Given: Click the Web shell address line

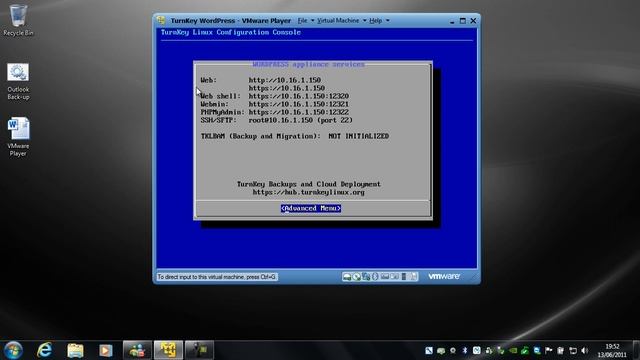Looking at the screenshot, I should point(275,96).
